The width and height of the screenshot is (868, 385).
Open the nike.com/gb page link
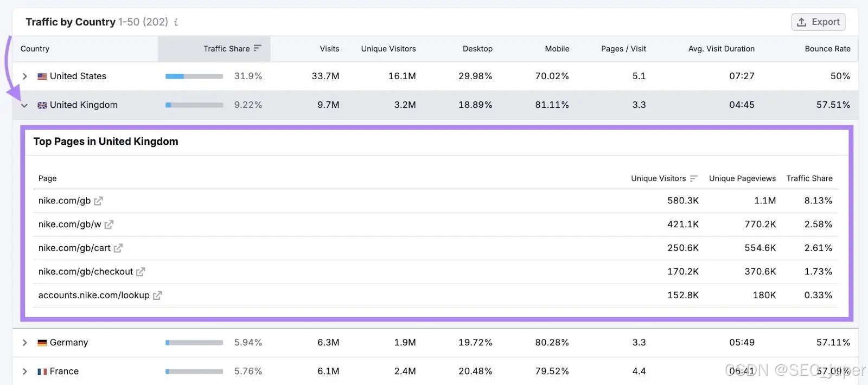(x=65, y=201)
